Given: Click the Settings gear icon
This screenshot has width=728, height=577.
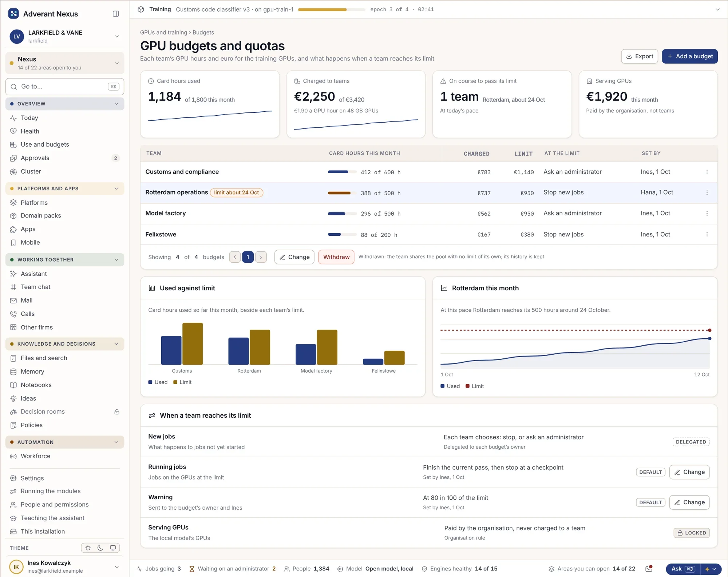Looking at the screenshot, I should [13, 478].
